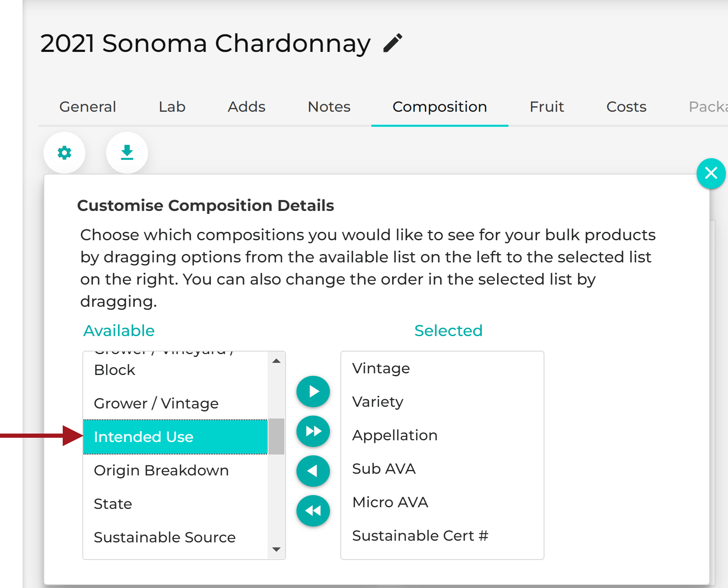The width and height of the screenshot is (728, 588).
Task: Switch to the Lab tab
Action: click(172, 107)
